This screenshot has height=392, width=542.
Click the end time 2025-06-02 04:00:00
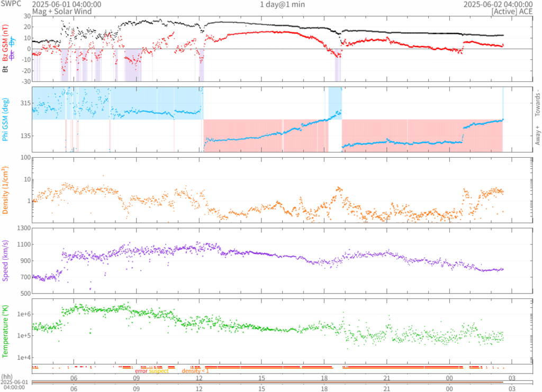pyautogui.click(x=498, y=4)
